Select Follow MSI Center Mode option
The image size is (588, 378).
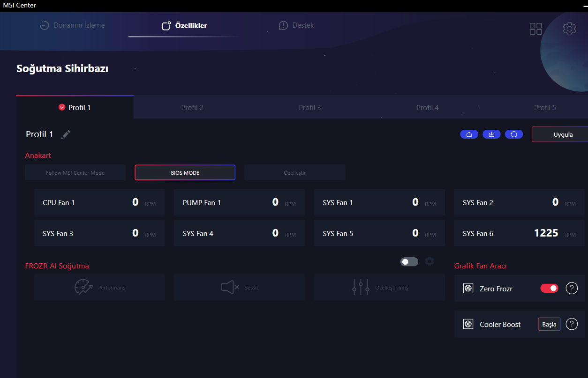[x=75, y=173]
